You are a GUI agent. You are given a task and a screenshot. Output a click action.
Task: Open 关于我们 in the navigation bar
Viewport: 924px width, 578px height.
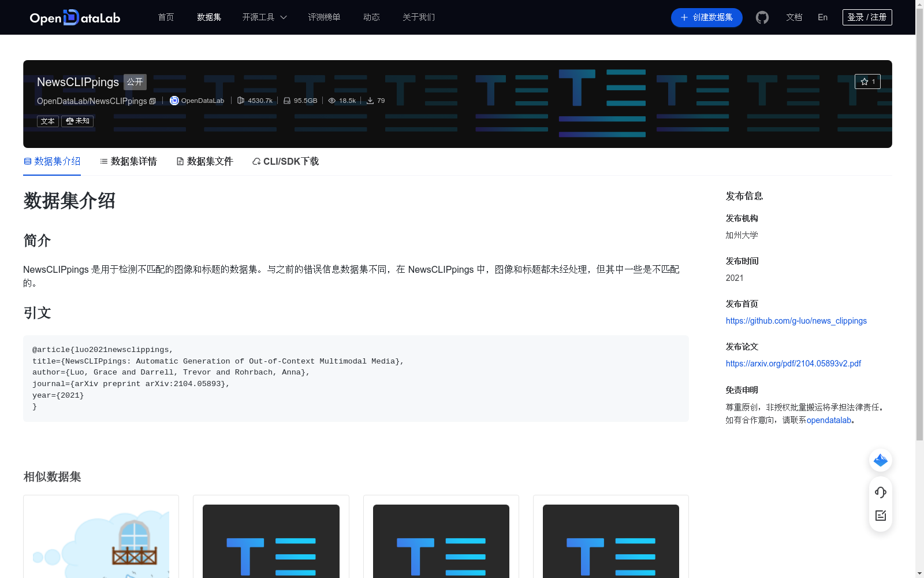pyautogui.click(x=419, y=17)
